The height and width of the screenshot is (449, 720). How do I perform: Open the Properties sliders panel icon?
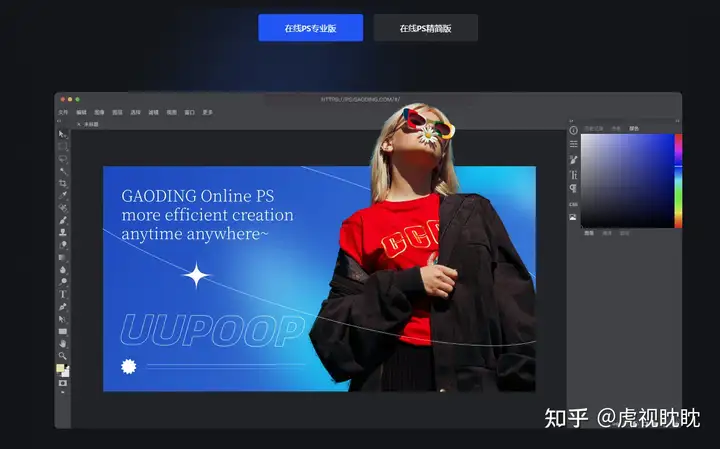coord(574,144)
